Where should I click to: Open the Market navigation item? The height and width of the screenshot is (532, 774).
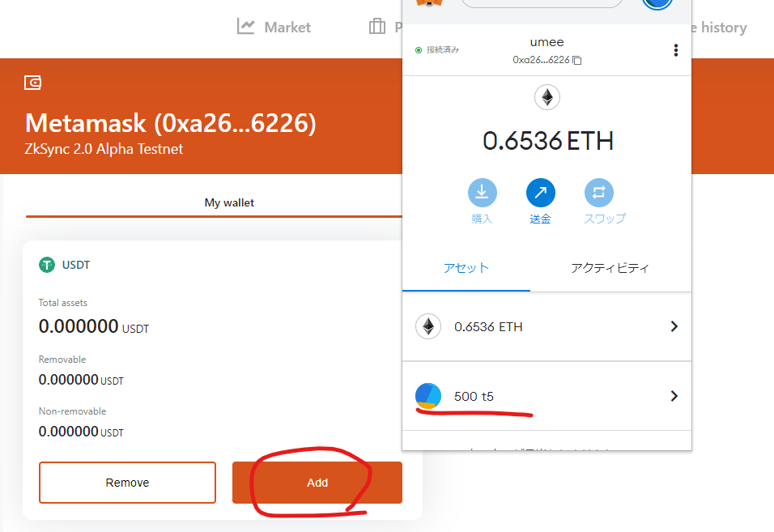pyautogui.click(x=274, y=28)
